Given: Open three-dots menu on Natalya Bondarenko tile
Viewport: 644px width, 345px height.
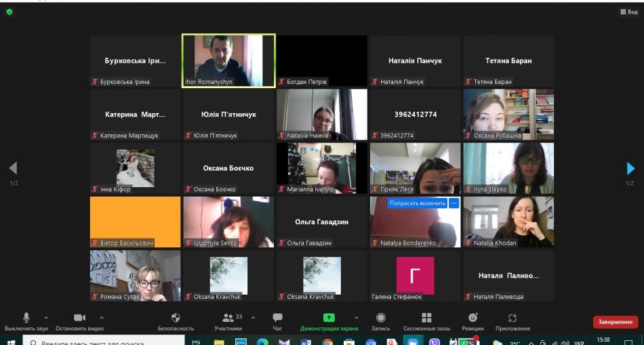Looking at the screenshot, I should click(x=454, y=203).
